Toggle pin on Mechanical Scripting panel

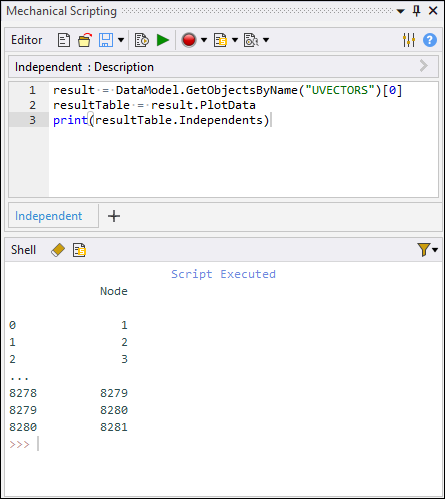[416, 11]
